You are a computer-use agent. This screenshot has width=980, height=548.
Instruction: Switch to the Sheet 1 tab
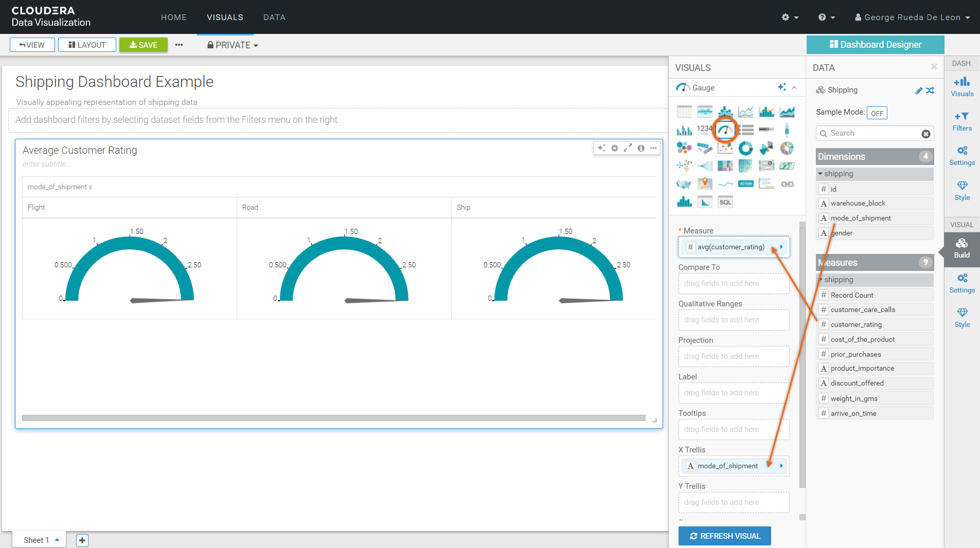pyautogui.click(x=37, y=540)
